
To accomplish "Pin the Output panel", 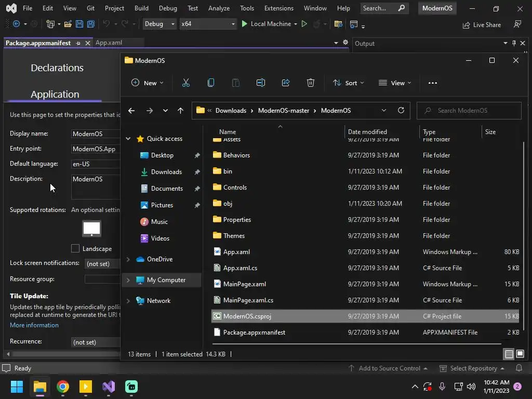I will click(514, 43).
